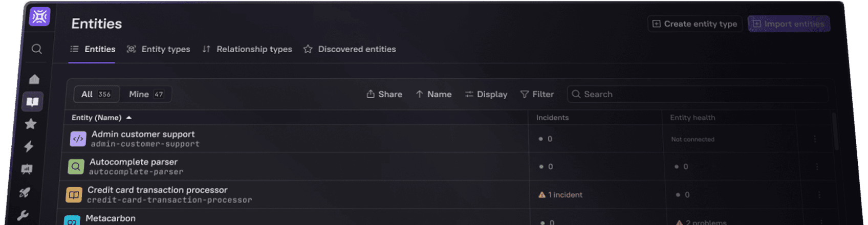Screen dimensions: 868x225
Task: Open the Display options dropdown
Action: point(486,94)
